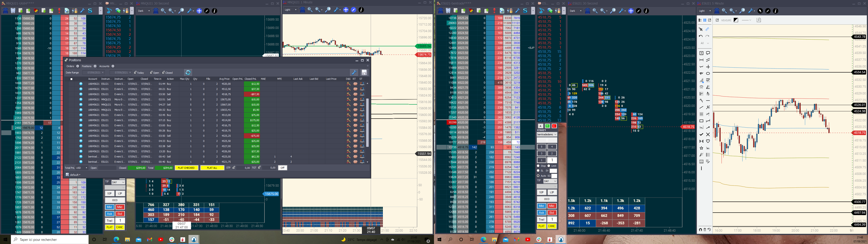Uncheck the Closed positions checkbox
This screenshot has height=244, width=868.
(163, 73)
